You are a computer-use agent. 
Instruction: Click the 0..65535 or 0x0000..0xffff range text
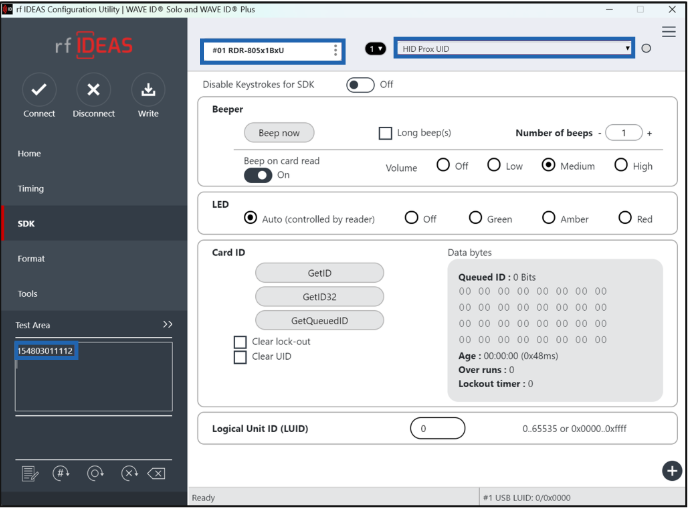574,429
